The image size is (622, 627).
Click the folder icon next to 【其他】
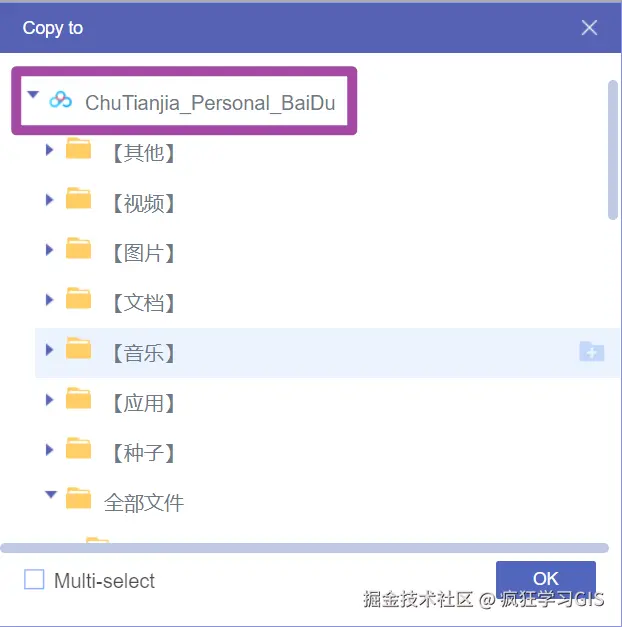[x=79, y=150]
